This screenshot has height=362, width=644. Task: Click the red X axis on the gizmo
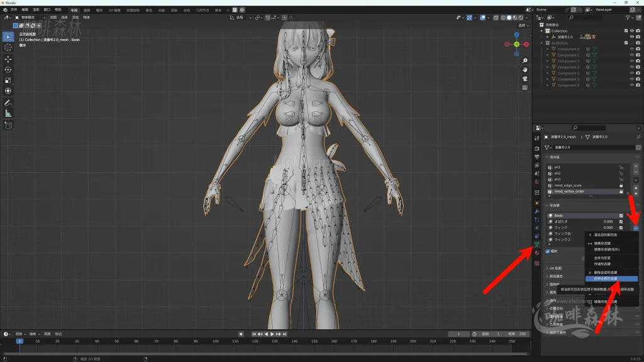click(x=526, y=45)
